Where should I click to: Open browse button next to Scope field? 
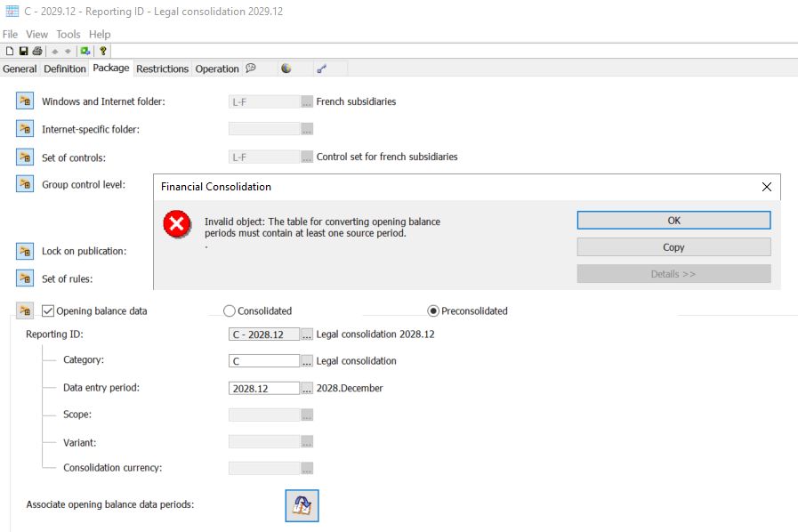[x=306, y=415]
